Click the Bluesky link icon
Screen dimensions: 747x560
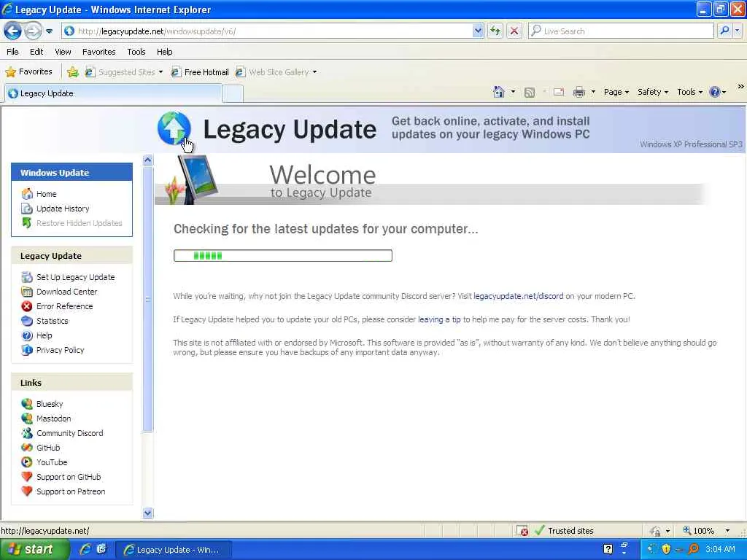point(27,404)
